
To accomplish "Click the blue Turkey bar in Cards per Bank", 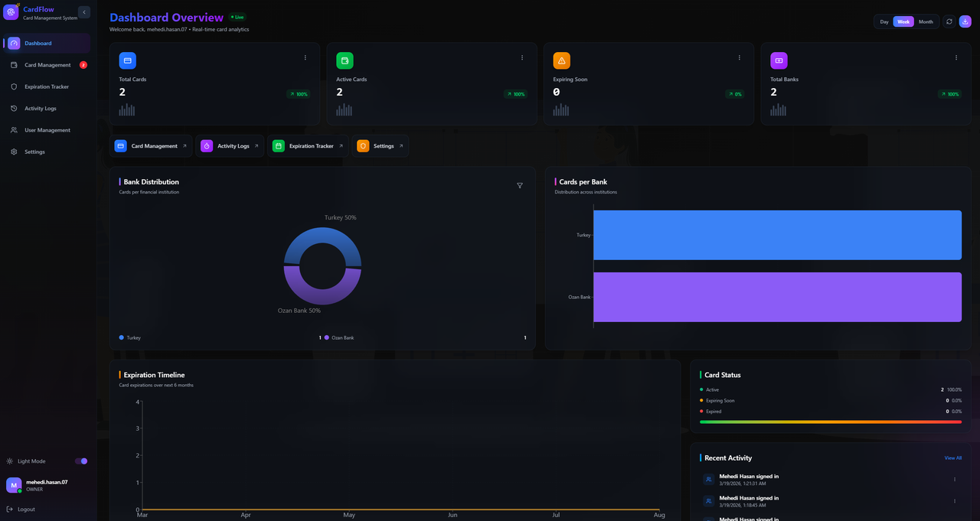I will (777, 235).
